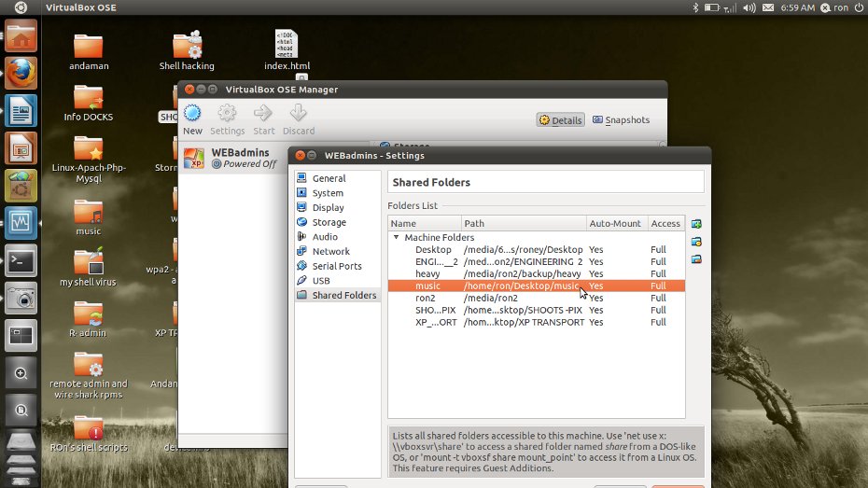The image size is (868, 488).
Task: Open the workspace switcher launcher icon
Action: (x=21, y=335)
